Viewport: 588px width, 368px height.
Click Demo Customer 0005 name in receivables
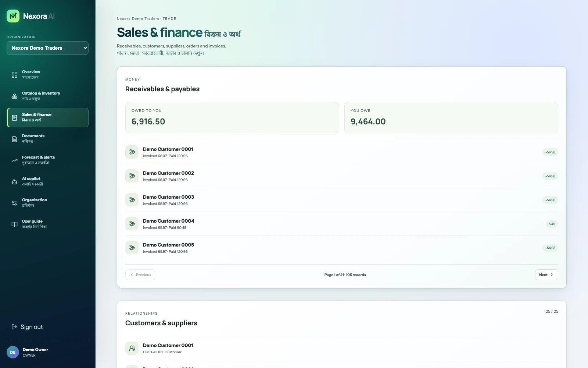click(168, 245)
